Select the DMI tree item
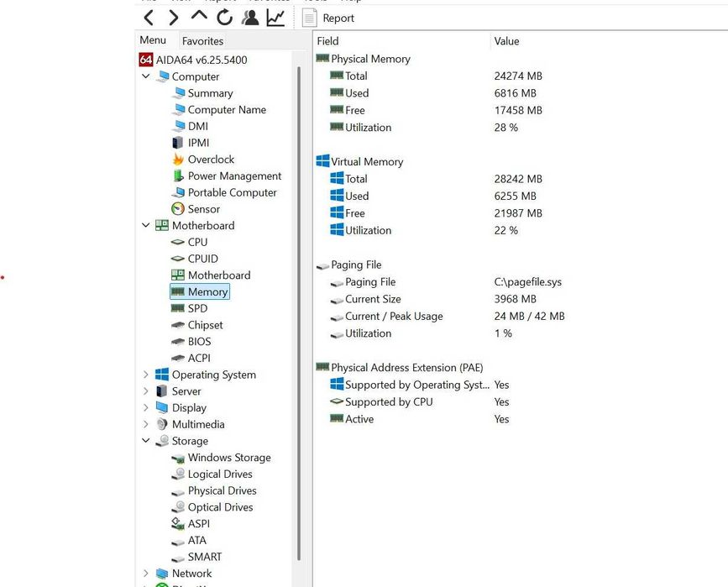The height and width of the screenshot is (587, 728). 198,126
